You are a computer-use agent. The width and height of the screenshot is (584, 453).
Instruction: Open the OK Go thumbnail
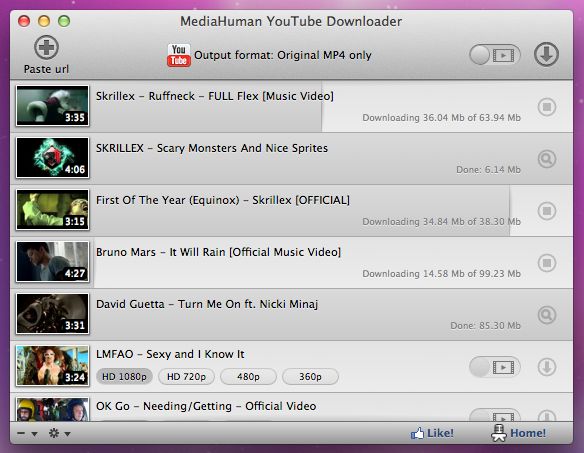point(53,409)
